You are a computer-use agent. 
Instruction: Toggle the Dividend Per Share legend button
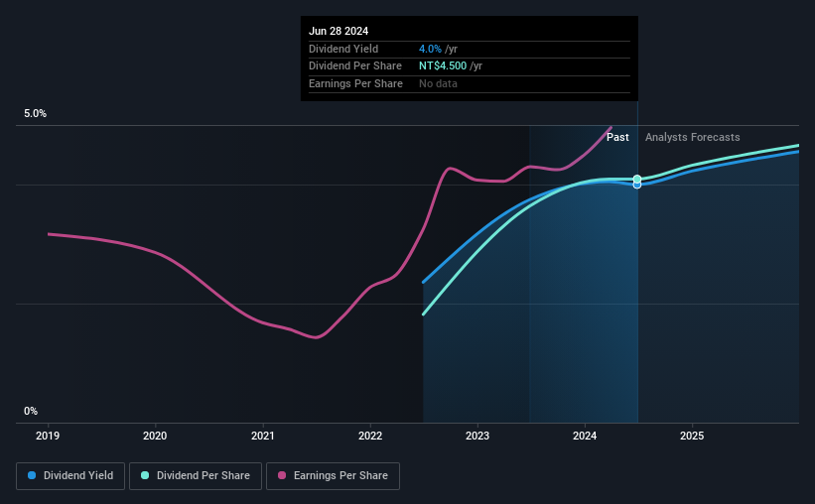click(x=196, y=476)
